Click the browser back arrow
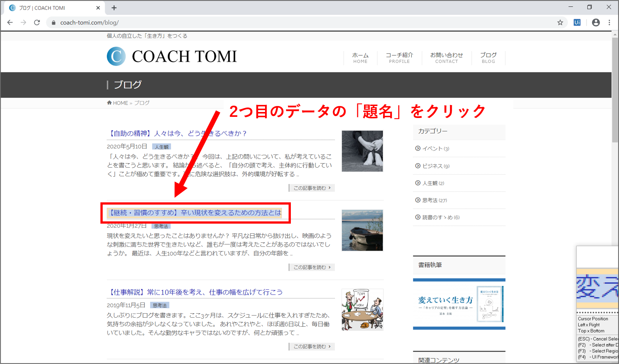Screen dimensions: 619x364 click(x=10, y=22)
